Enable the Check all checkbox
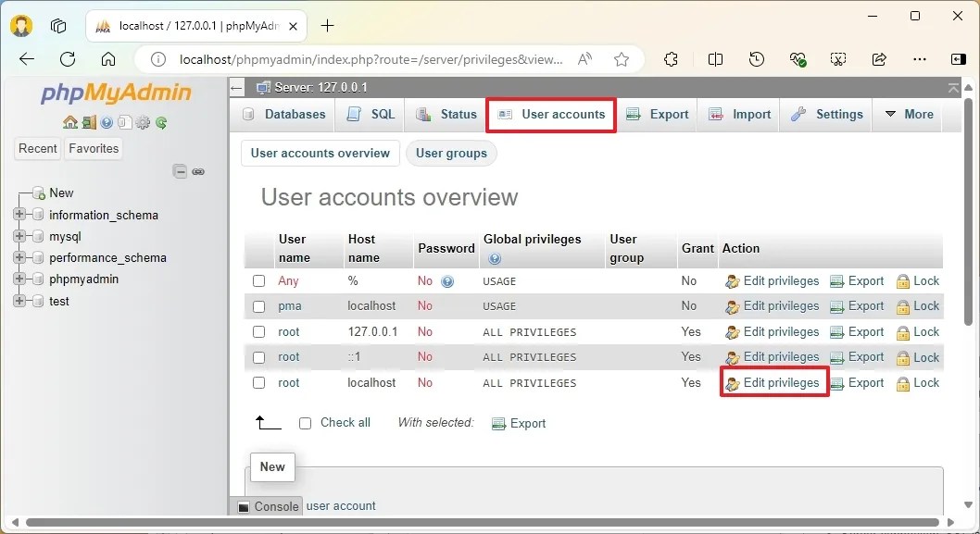Screen dimensions: 980x534 tap(305, 423)
